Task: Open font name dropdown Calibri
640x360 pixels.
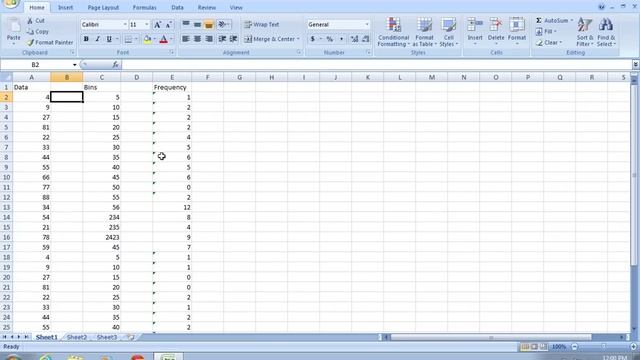Action: 125,24
